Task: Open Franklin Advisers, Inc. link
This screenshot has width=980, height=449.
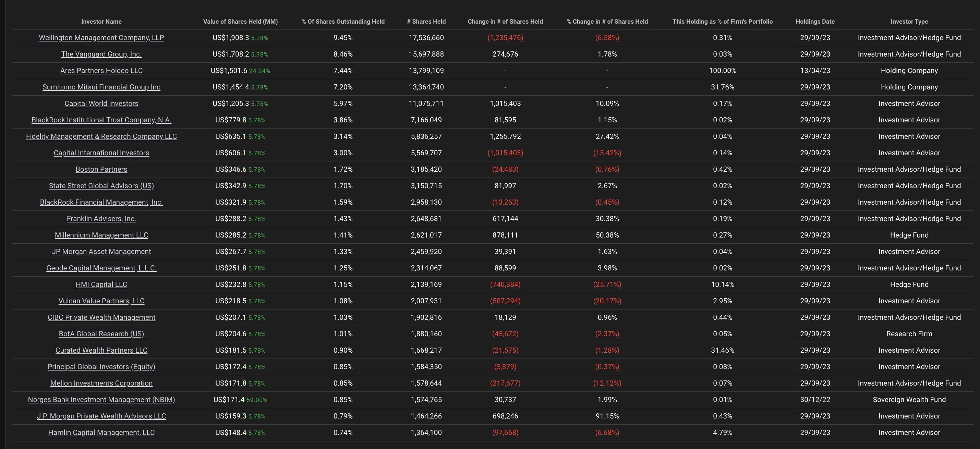Action: (x=101, y=218)
